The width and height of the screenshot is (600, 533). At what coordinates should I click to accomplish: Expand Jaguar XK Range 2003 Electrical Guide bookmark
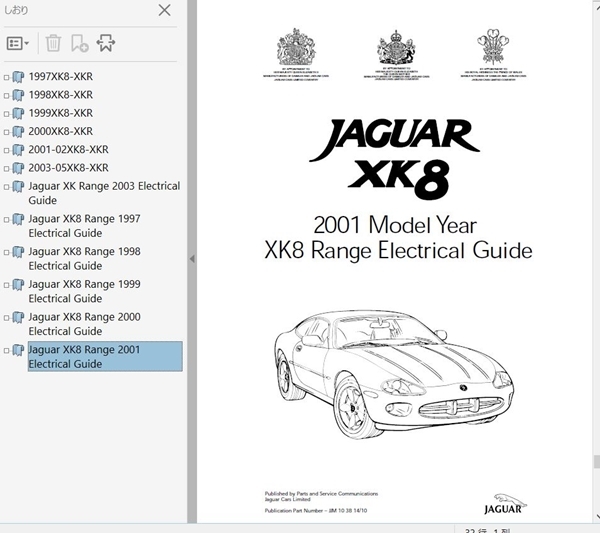[6, 187]
